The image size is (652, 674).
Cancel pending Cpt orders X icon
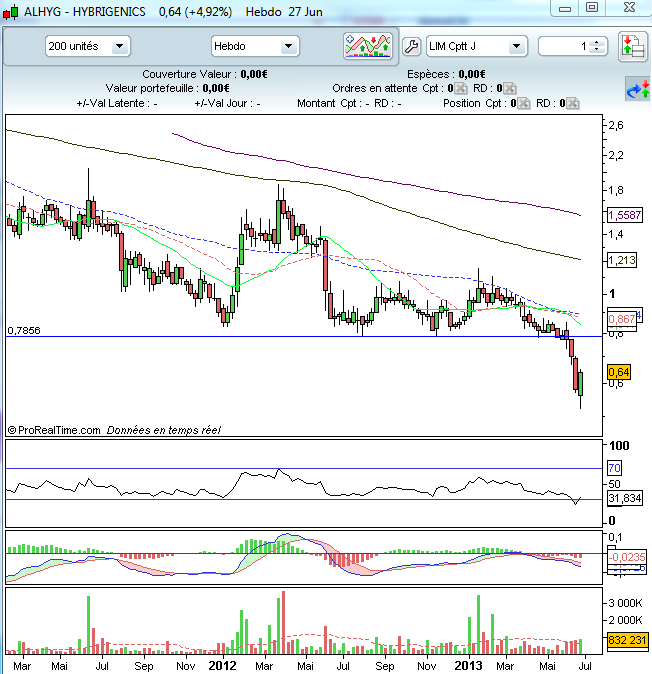460,89
